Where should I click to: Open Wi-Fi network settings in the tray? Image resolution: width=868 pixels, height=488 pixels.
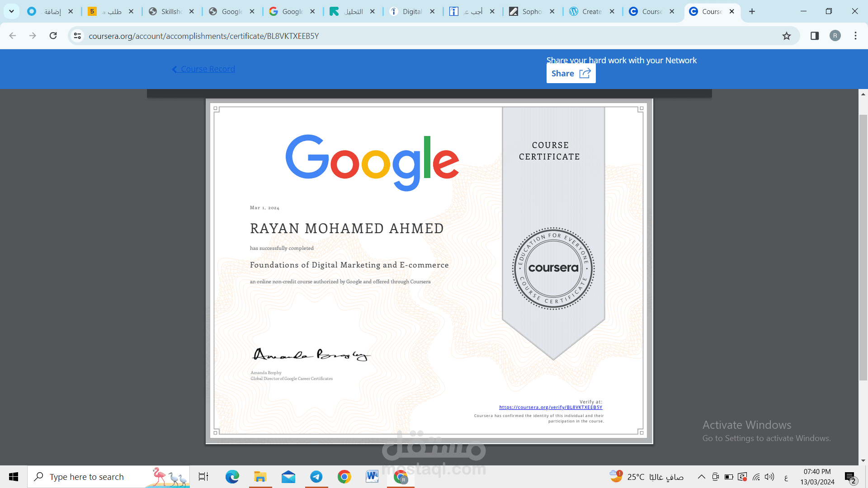coord(756,477)
